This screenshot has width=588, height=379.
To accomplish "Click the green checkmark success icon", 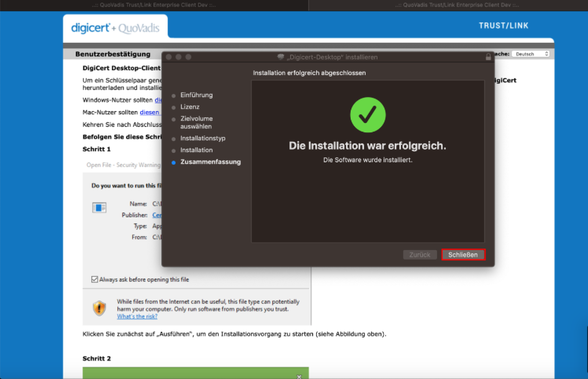I will pos(368,115).
